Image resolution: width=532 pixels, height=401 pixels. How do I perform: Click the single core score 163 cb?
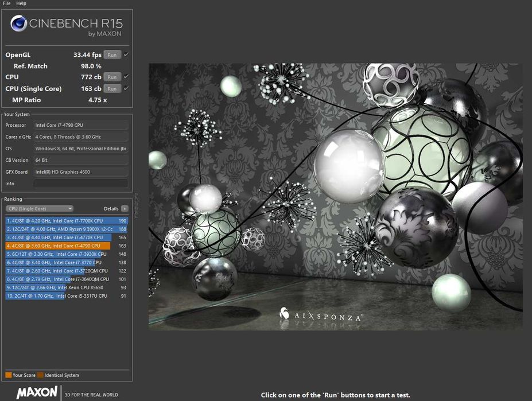pyautogui.click(x=91, y=88)
